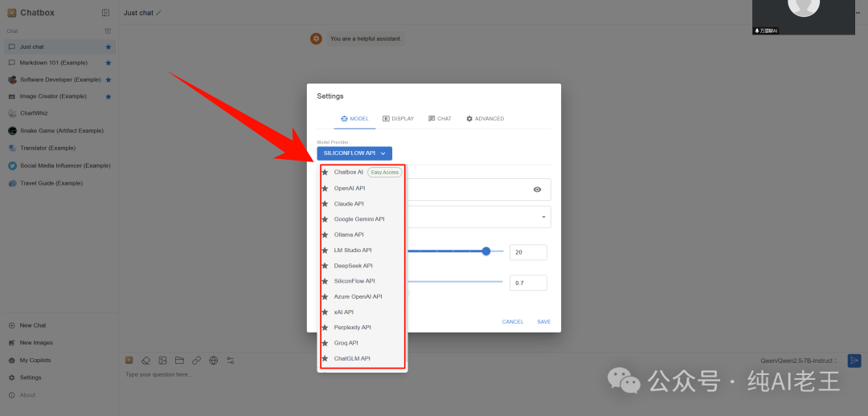The width and height of the screenshot is (868, 416).
Task: Collapse the sidebar with the panel icon
Action: pyautogui.click(x=106, y=13)
